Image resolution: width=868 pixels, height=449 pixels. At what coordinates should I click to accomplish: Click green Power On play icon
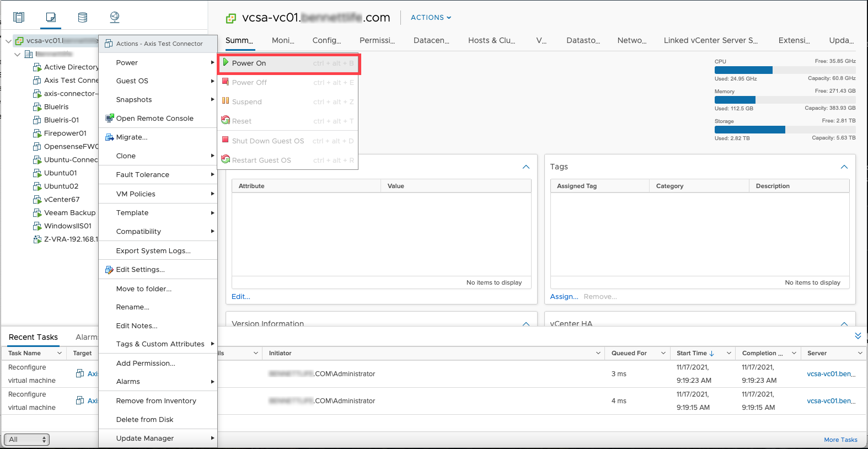tap(226, 63)
